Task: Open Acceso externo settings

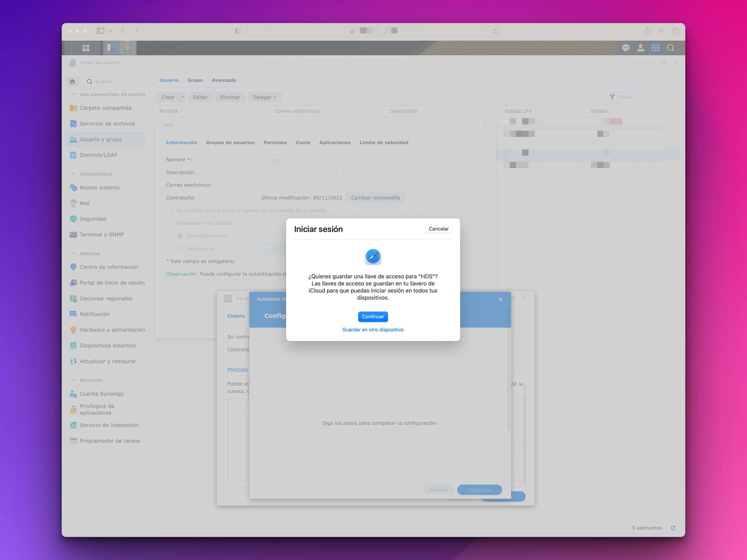Action: click(x=105, y=187)
